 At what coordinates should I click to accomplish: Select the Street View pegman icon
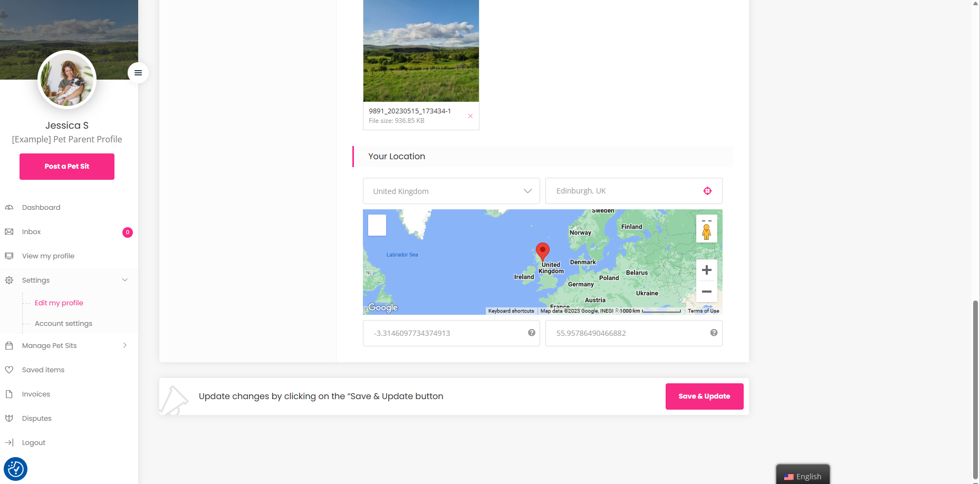pyautogui.click(x=706, y=231)
